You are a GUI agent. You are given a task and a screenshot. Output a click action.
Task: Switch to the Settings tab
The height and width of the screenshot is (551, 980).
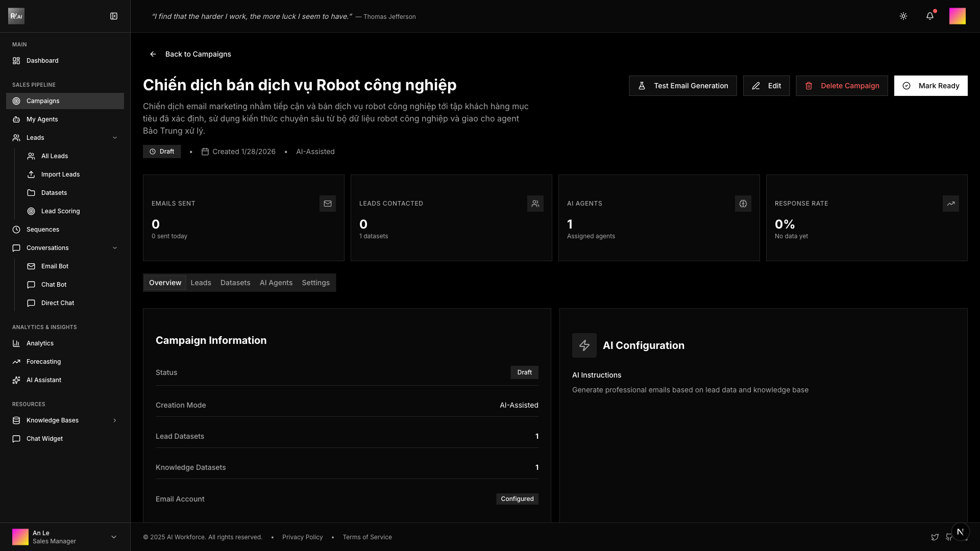[x=315, y=283]
